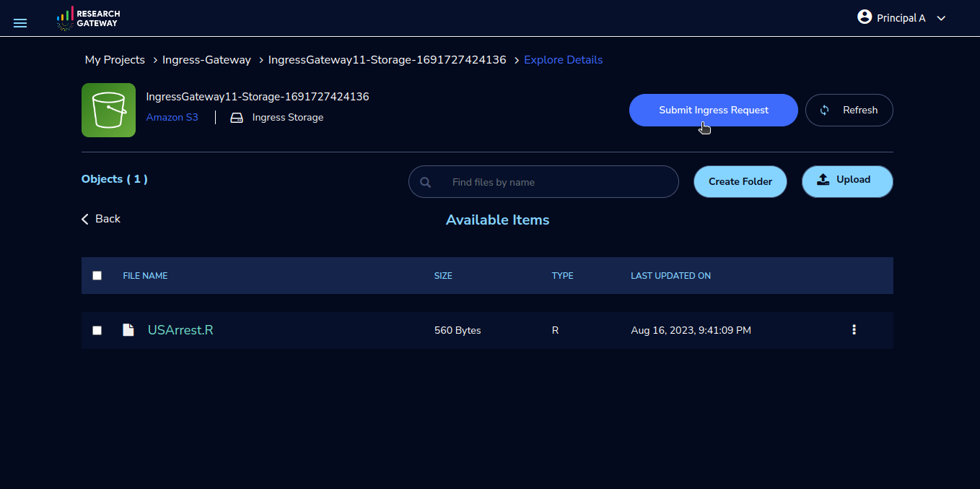980x489 pixels.
Task: Open IngressGateway11-Storage-1691727424136 breadcrumb
Action: click(x=387, y=60)
